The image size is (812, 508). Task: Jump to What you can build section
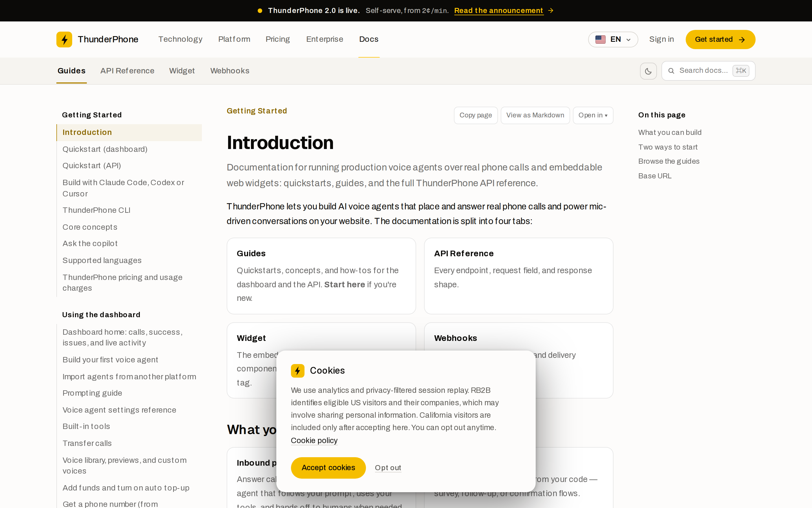(x=670, y=132)
